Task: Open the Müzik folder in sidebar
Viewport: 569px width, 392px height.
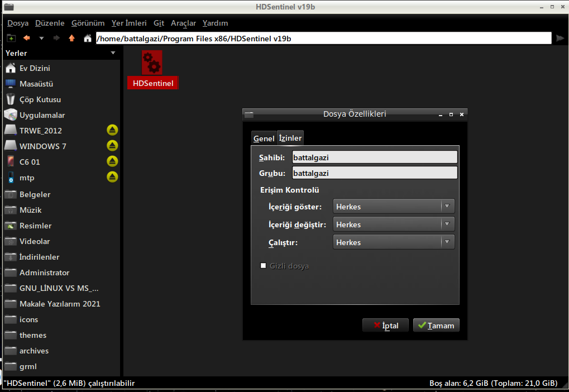Action: point(61,210)
